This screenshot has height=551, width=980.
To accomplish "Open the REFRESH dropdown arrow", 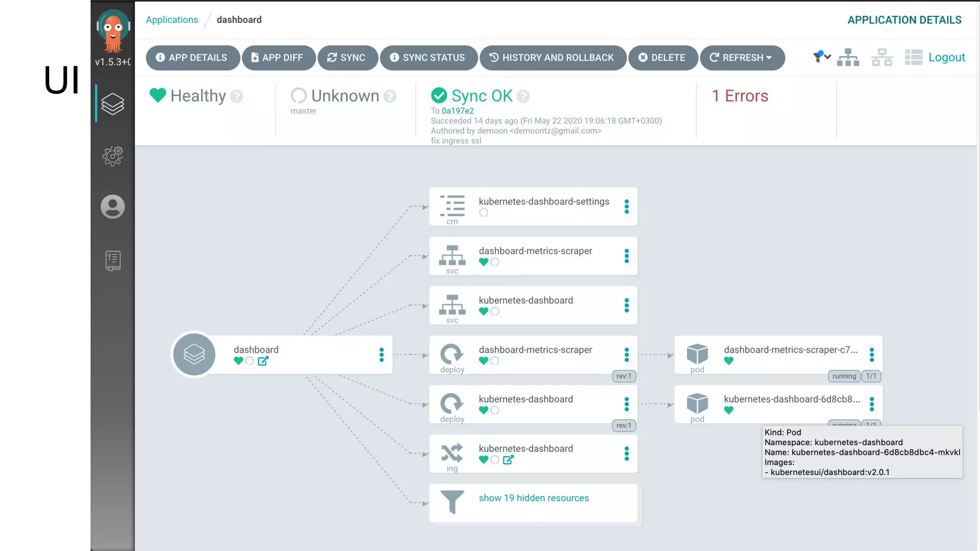I will [x=769, y=57].
